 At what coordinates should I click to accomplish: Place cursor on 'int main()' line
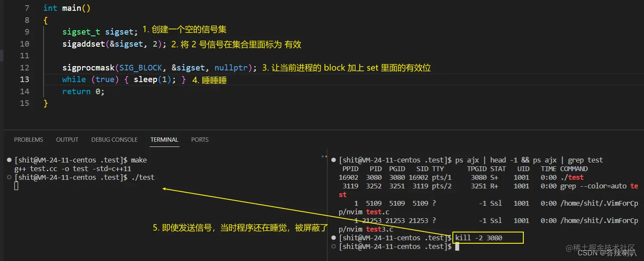click(67, 8)
